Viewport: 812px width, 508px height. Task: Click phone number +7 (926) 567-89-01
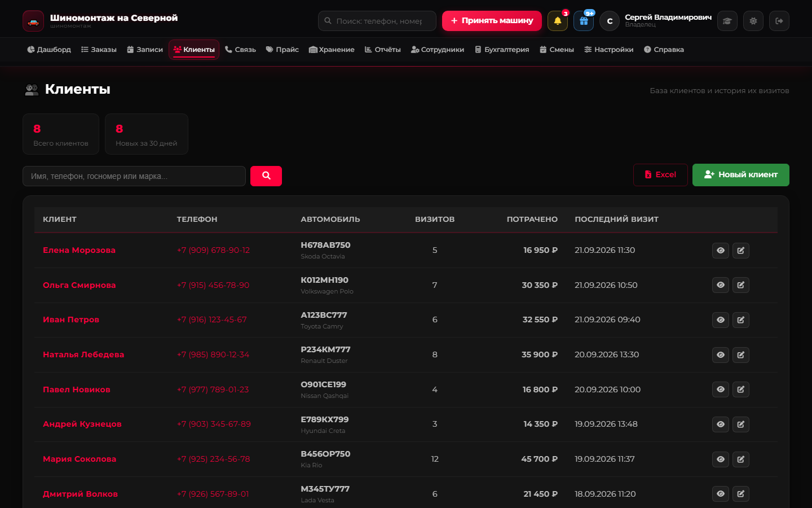click(213, 494)
